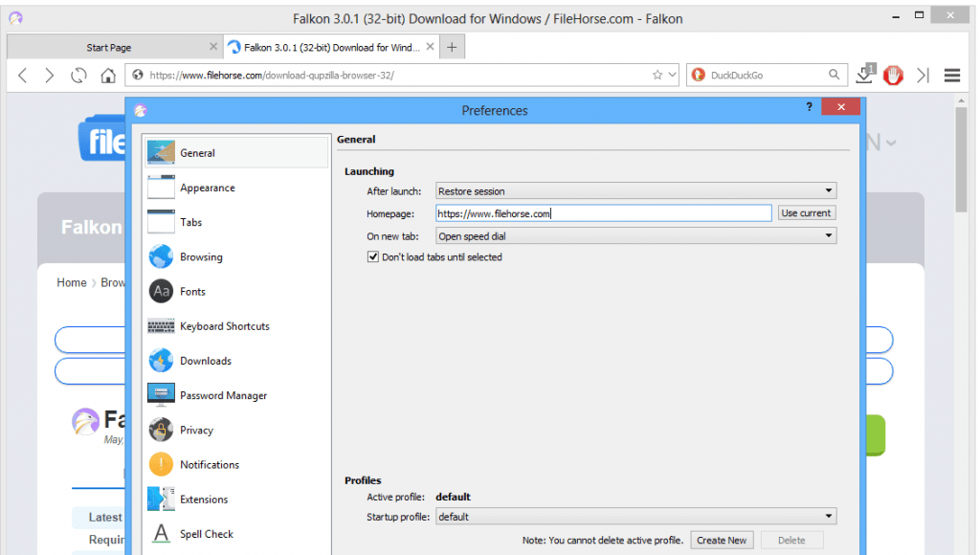The width and height of the screenshot is (980, 555).
Task: Click the Home breadcrumb link on webpage
Action: pos(71,282)
